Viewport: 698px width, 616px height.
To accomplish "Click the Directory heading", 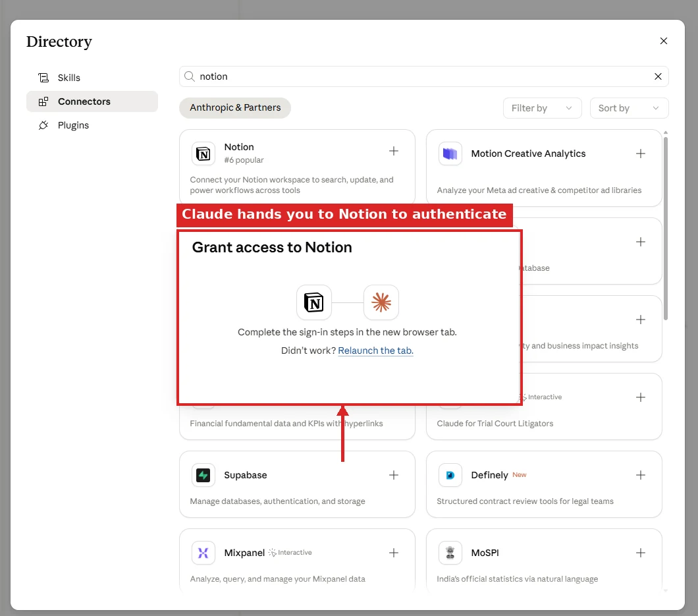I will pyautogui.click(x=59, y=42).
